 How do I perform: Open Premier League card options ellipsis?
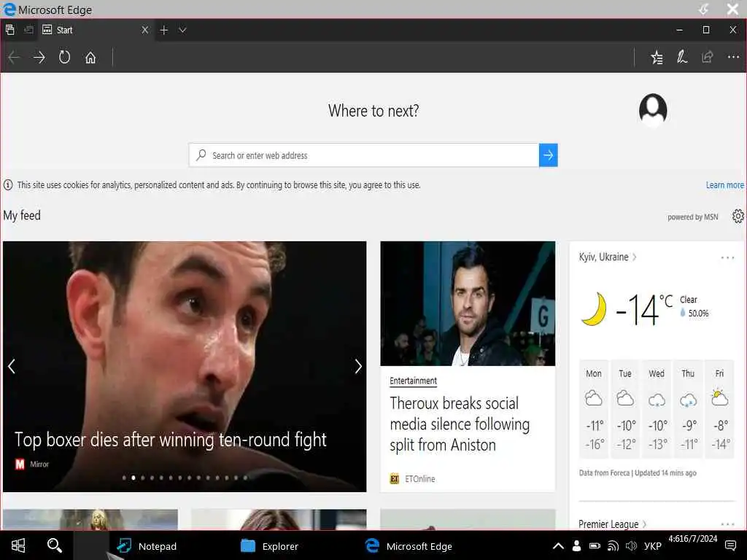click(x=727, y=524)
